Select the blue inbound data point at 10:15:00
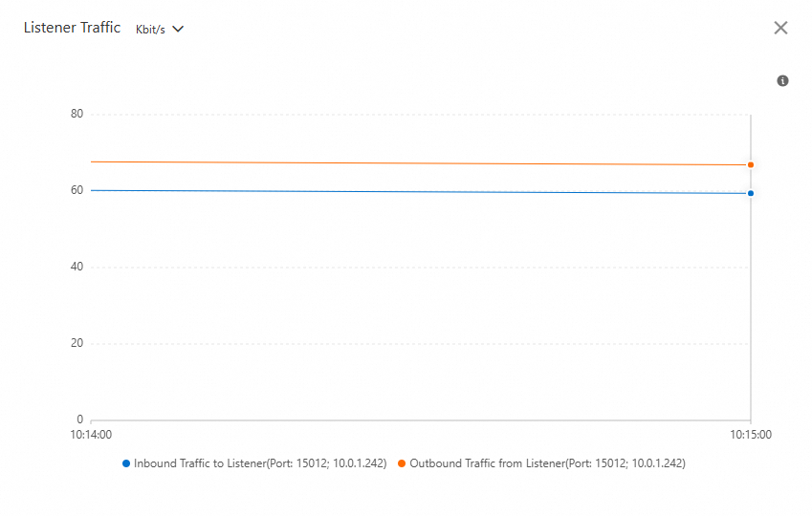This screenshot has width=812, height=516. pyautogui.click(x=751, y=193)
